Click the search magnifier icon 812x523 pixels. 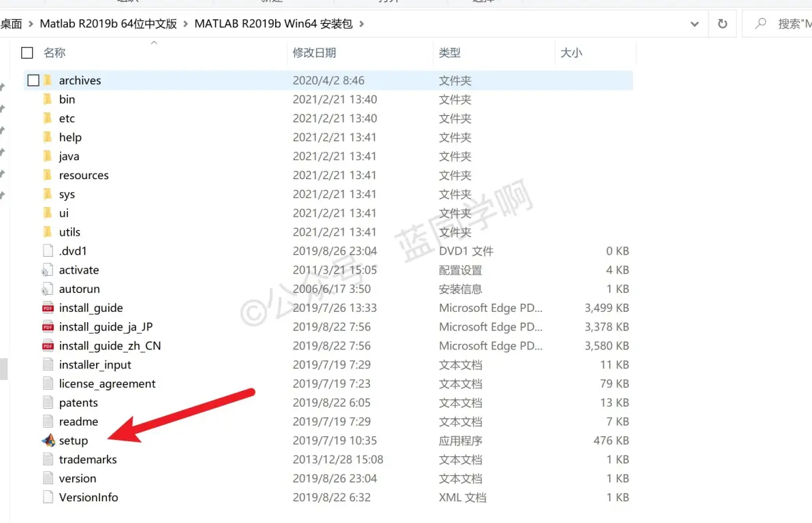(x=760, y=23)
